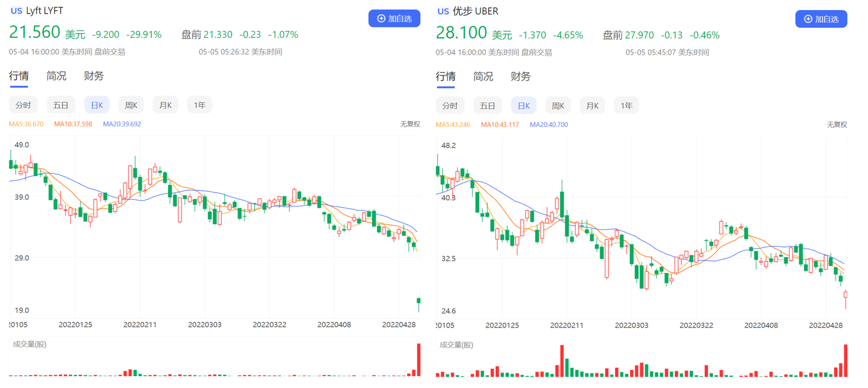Switch to 行情 tab in UBER panel
The image size is (868, 388).
click(x=446, y=77)
